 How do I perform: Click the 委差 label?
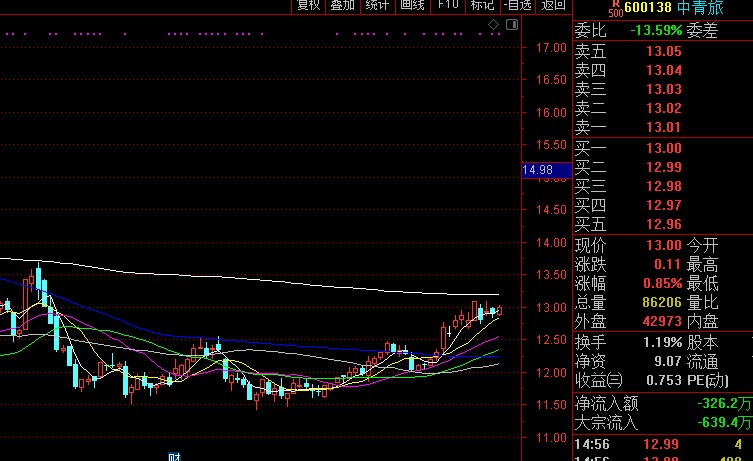(x=703, y=31)
